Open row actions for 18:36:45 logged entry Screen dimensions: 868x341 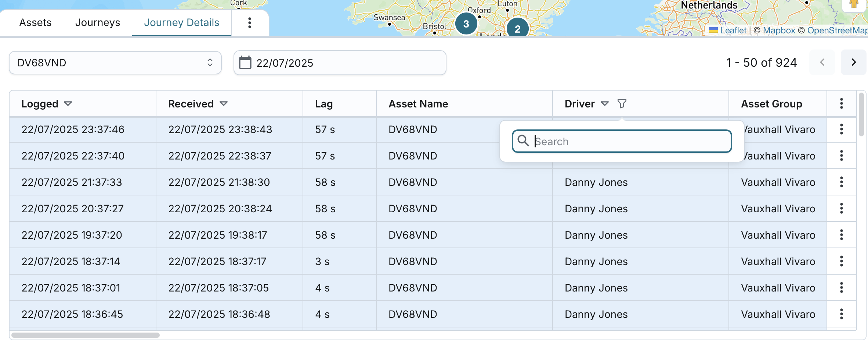click(x=841, y=314)
